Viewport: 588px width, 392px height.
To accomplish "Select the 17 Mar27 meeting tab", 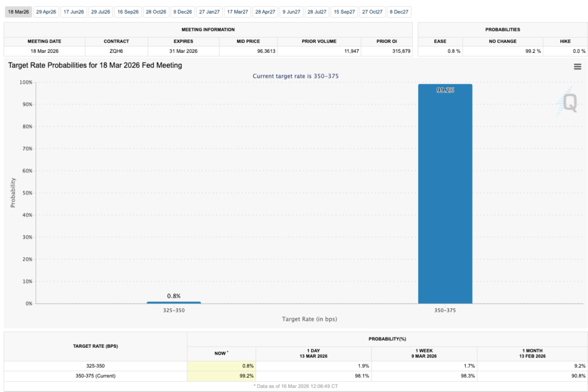I will pyautogui.click(x=237, y=11).
